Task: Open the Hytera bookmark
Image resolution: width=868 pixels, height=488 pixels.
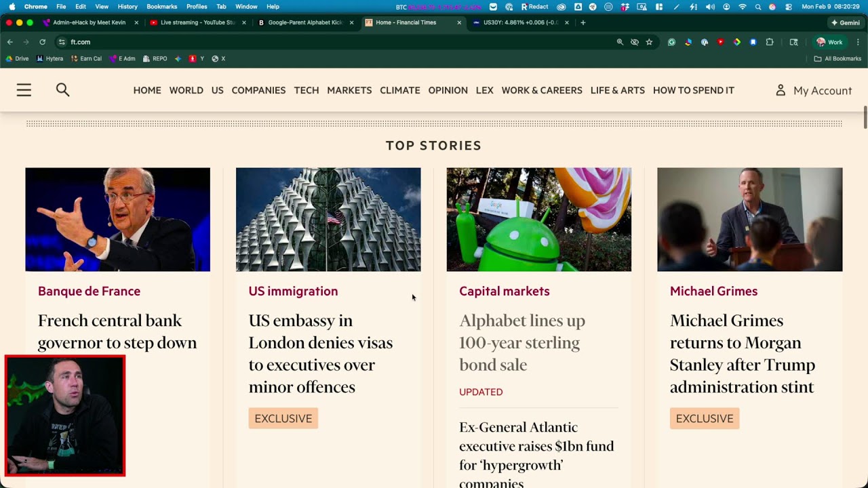Action: pos(50,59)
